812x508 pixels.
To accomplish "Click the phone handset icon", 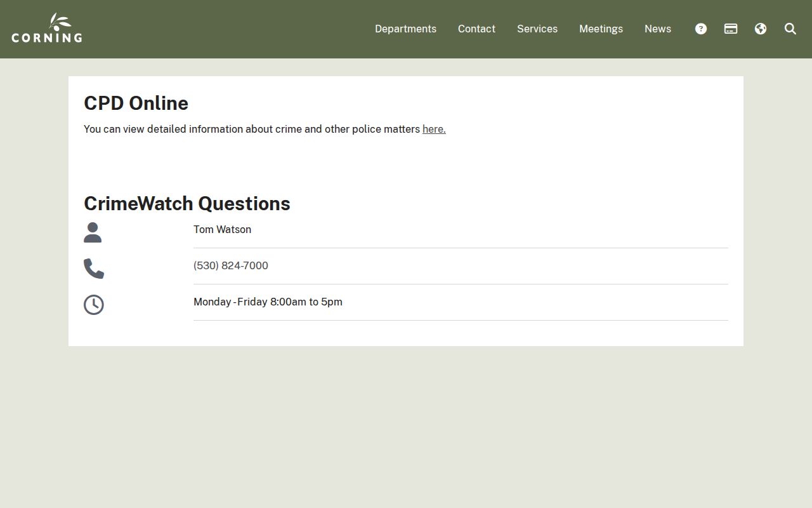I will click(x=94, y=269).
